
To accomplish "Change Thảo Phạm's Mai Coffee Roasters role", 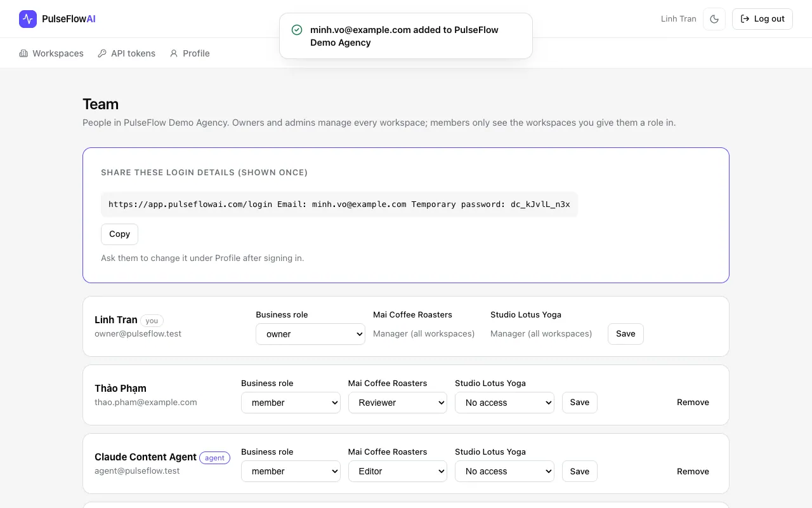I will point(398,403).
